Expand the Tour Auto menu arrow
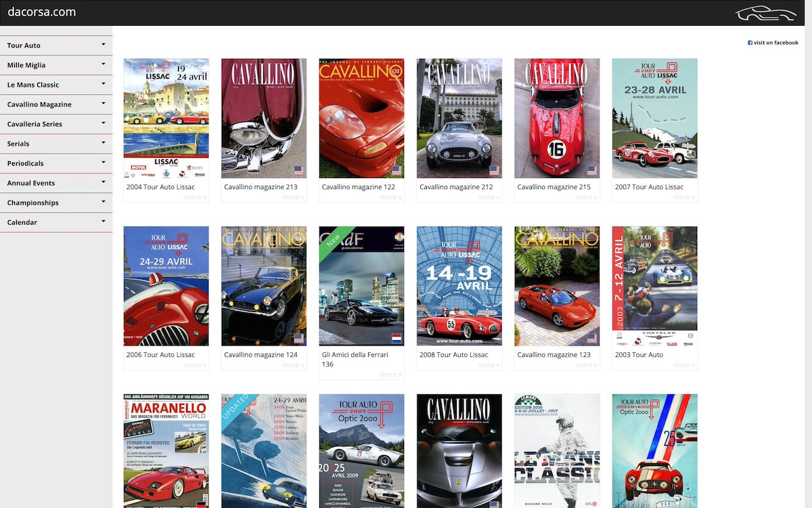 pos(104,45)
